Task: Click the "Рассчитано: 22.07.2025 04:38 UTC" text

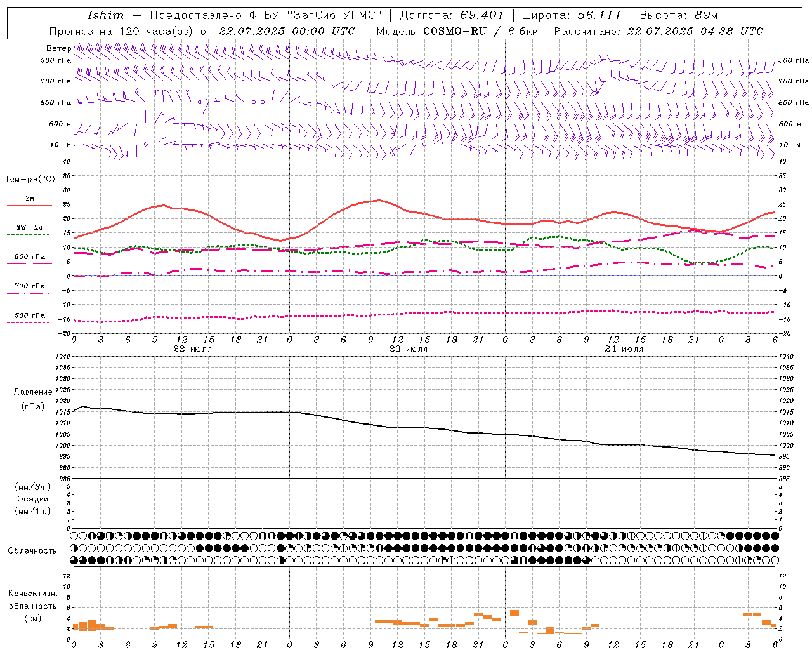Action: point(658,31)
